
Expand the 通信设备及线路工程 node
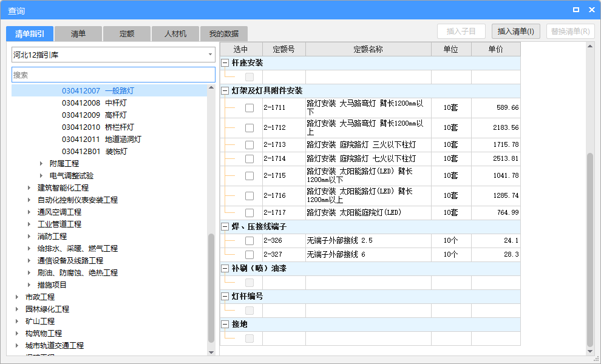(29, 260)
